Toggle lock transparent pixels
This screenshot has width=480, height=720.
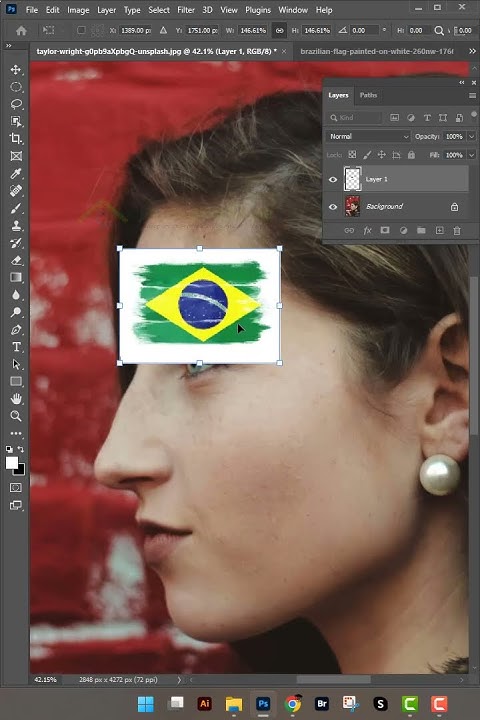(352, 155)
